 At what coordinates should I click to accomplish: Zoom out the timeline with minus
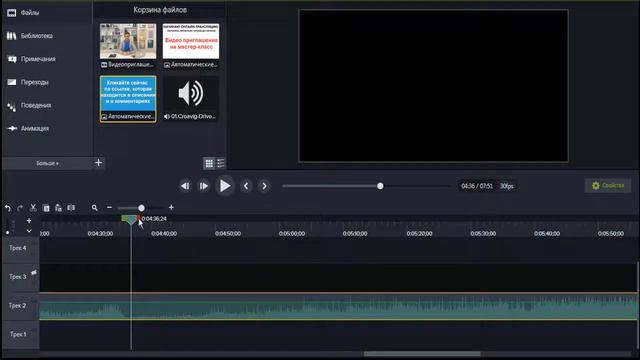(109, 208)
